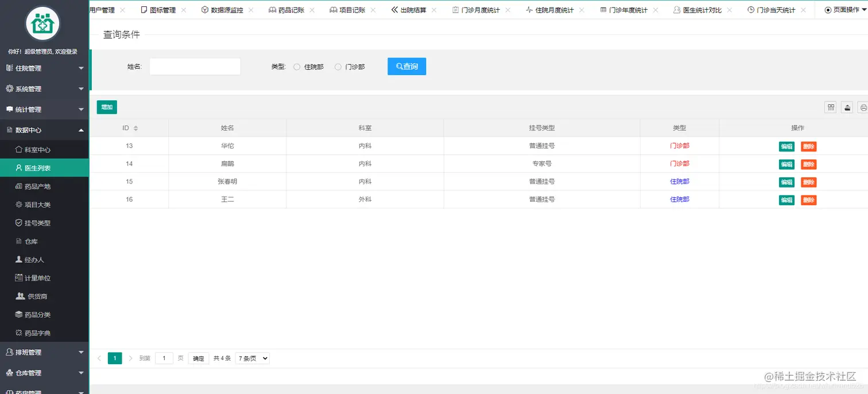Image resolution: width=868 pixels, height=394 pixels.
Task: Open the 科室中心 sidebar item
Action: tap(44, 150)
